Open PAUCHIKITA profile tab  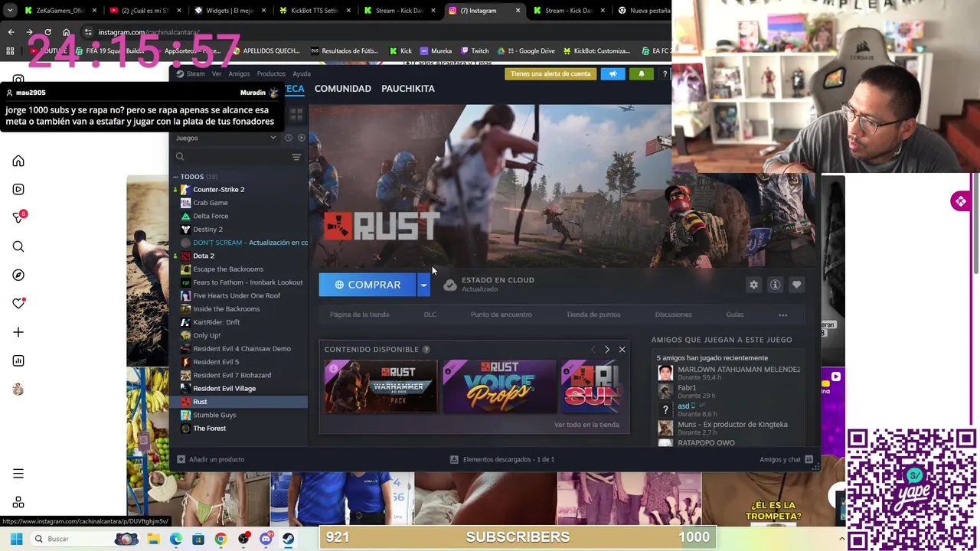pos(408,89)
